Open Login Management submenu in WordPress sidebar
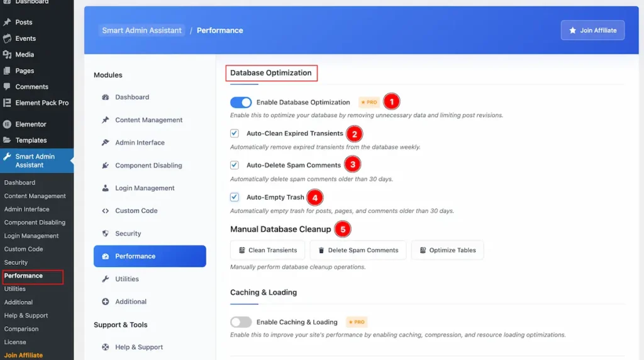 [31, 236]
